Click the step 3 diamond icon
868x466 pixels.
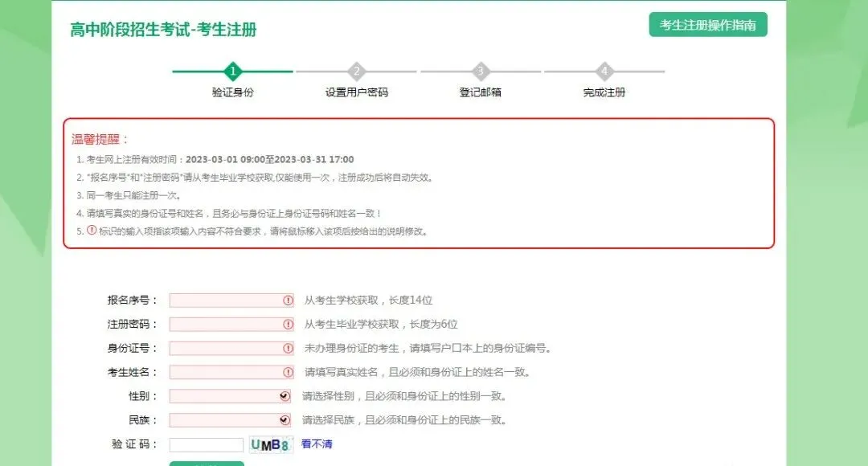coord(480,71)
